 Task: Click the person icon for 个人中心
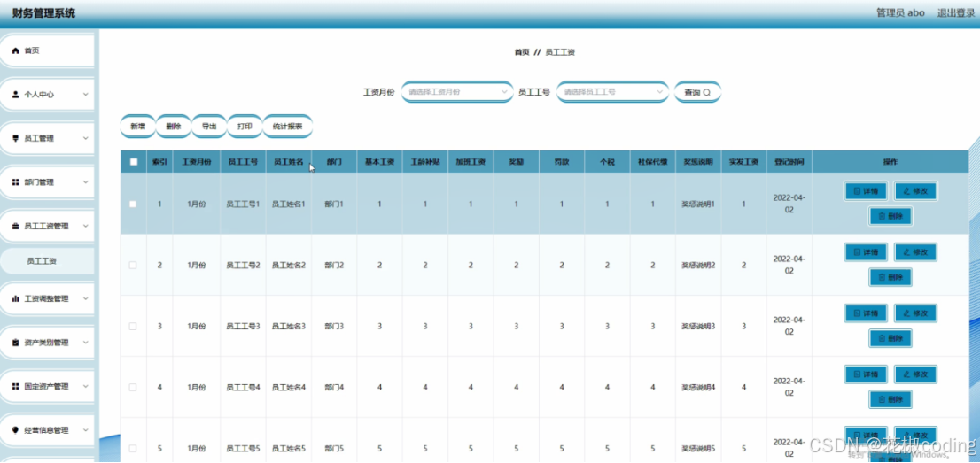click(16, 95)
